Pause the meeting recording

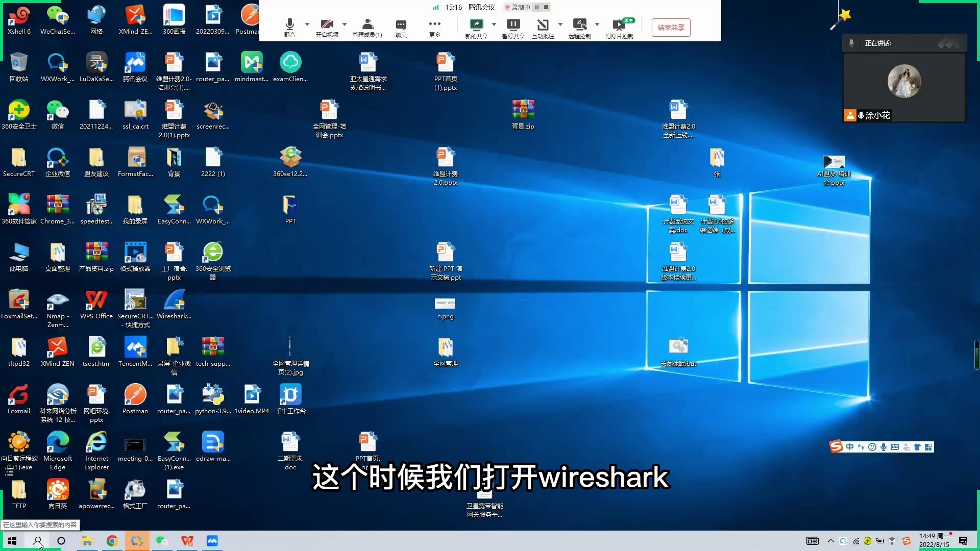536,7
